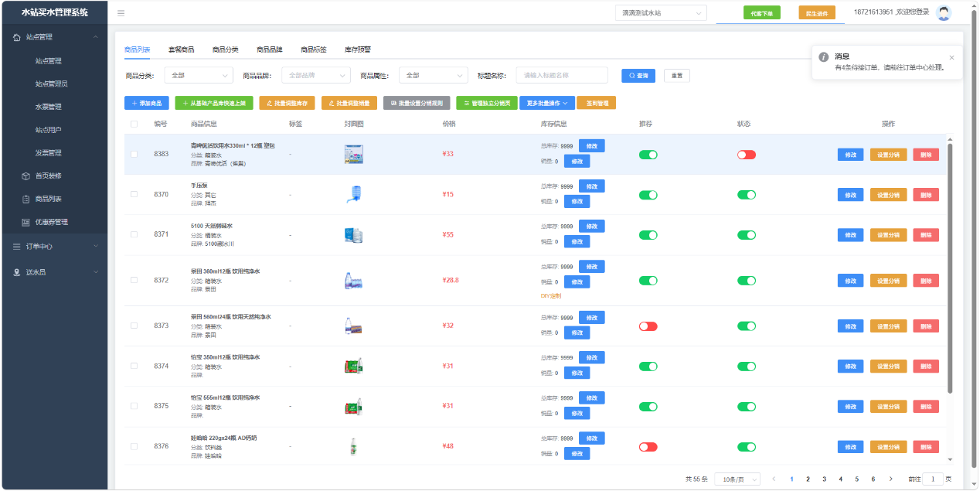
Task: Click 管理独立分销页 green button
Action: [x=487, y=103]
